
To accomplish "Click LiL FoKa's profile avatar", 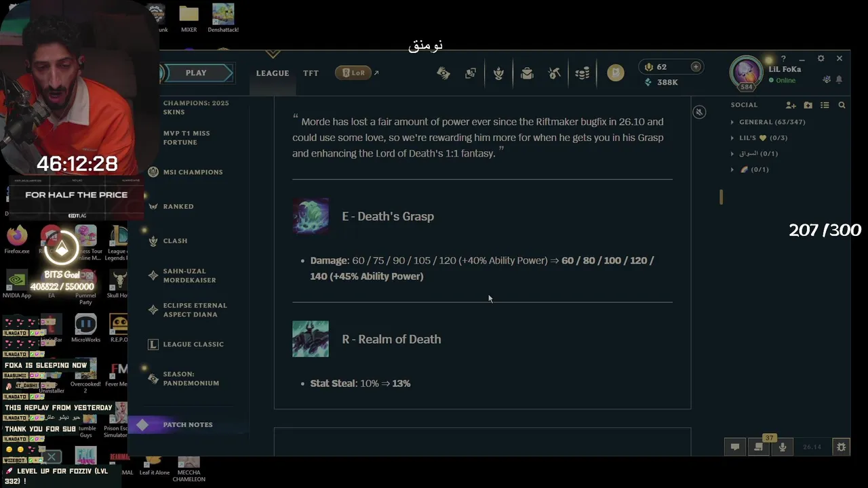I will [x=747, y=72].
